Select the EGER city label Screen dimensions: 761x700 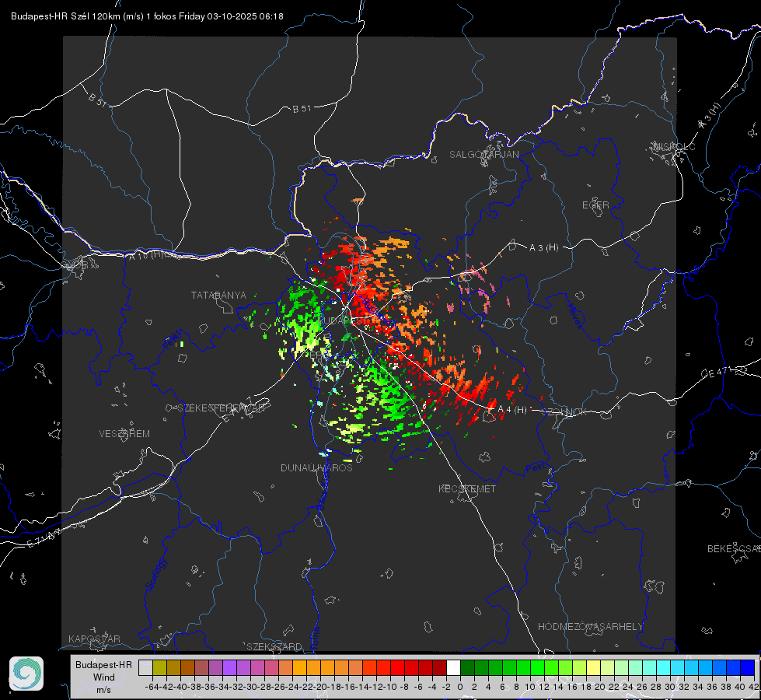[595, 205]
